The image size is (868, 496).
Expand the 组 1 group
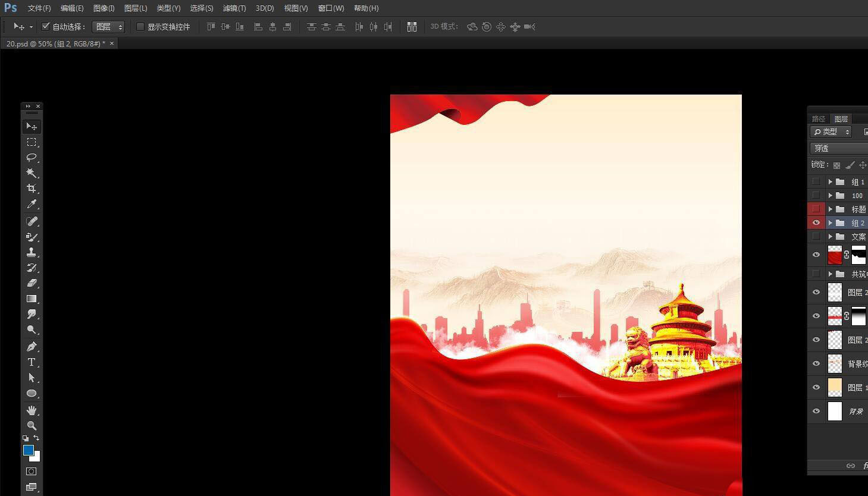tap(830, 181)
